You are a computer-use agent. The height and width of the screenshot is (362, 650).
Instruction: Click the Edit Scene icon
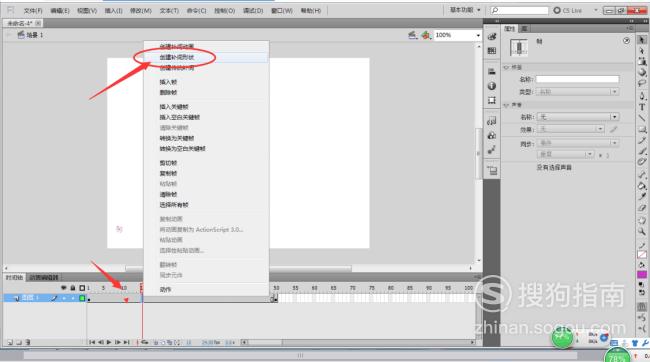(x=412, y=35)
